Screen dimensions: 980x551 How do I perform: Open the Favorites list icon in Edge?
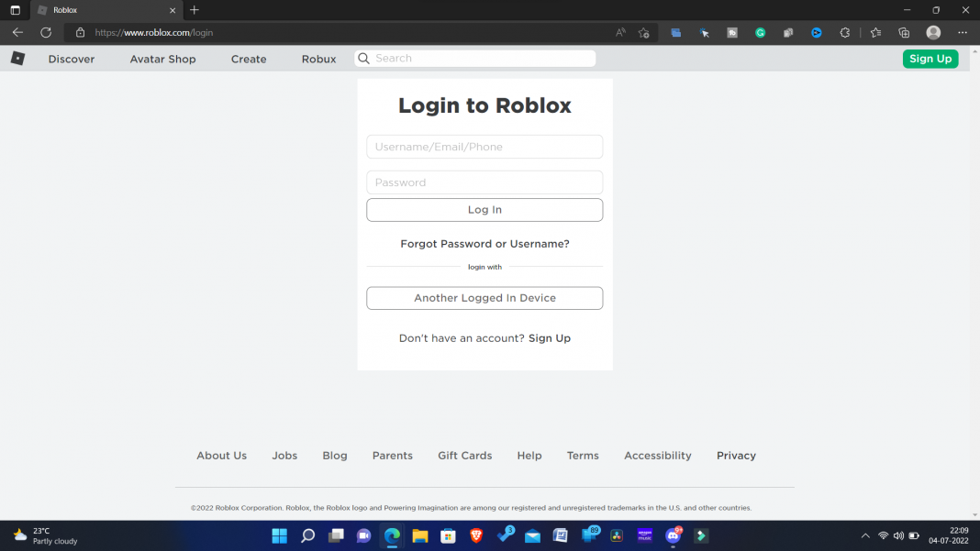tap(875, 32)
